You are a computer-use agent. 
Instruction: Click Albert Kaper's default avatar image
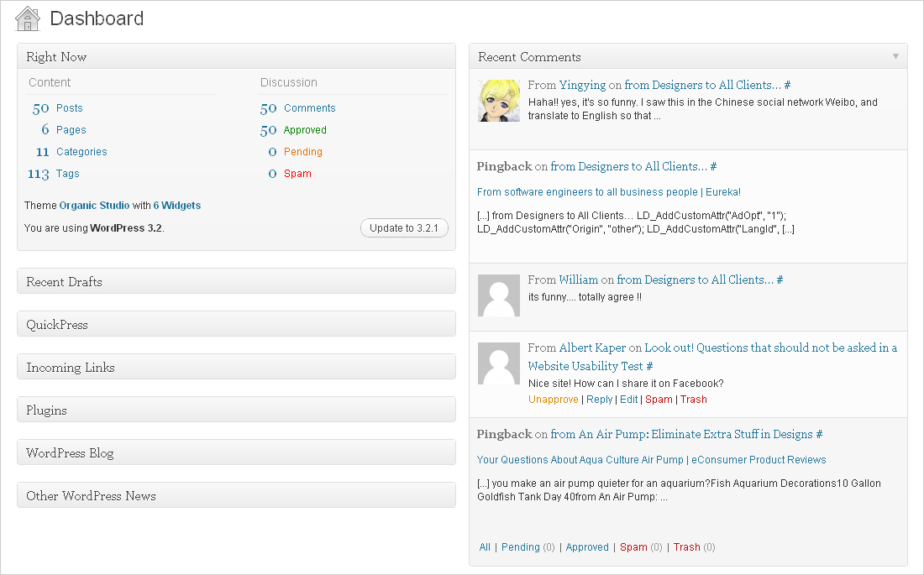click(x=498, y=363)
